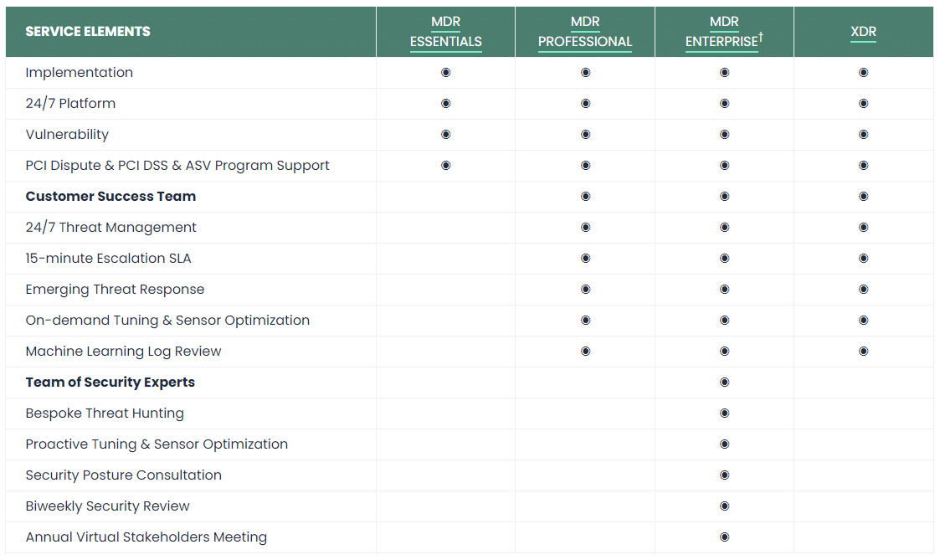The image size is (940, 560).
Task: Click Annual Virtual Stakeholders Meeting bullet marker
Action: click(724, 537)
